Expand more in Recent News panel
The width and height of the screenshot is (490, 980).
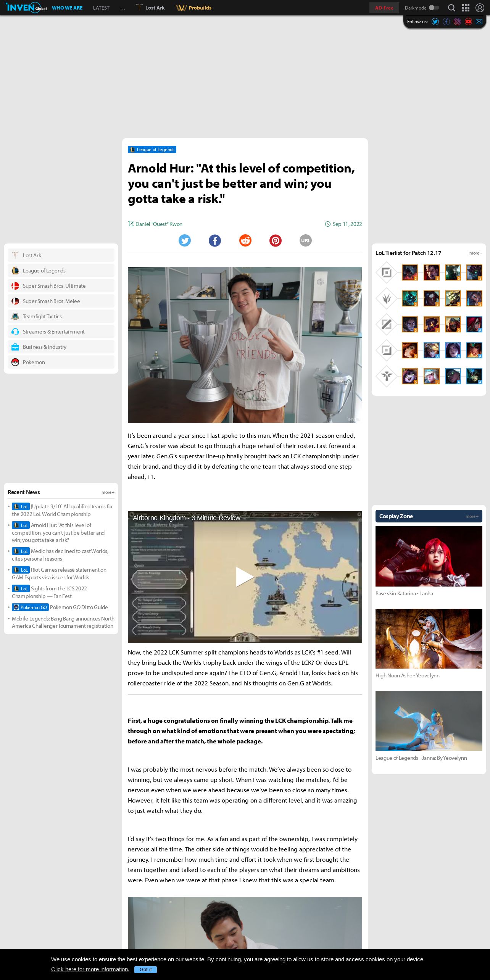pos(108,492)
